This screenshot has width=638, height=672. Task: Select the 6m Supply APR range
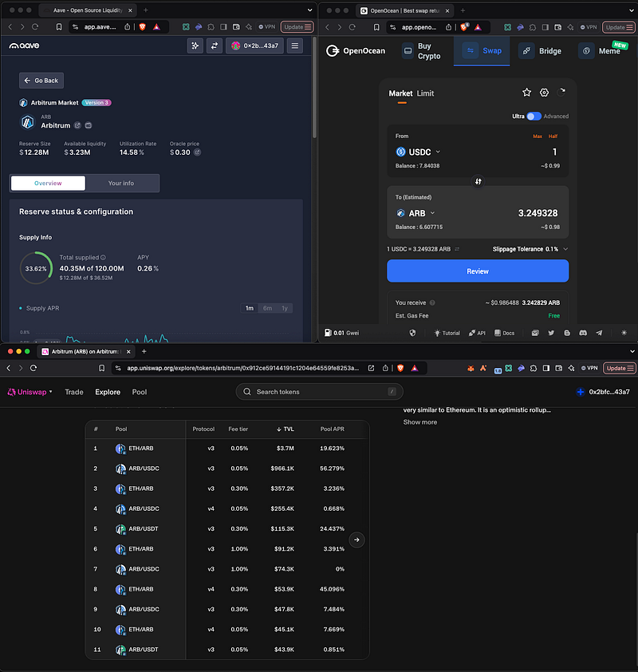point(268,308)
